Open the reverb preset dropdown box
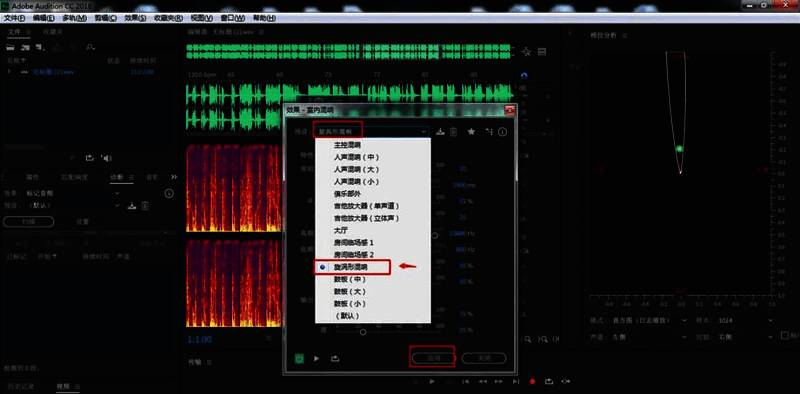The height and width of the screenshot is (394, 800). (371, 132)
